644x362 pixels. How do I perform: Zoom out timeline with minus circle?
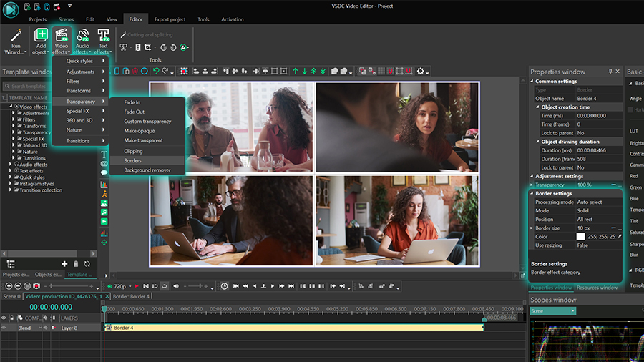[18, 286]
